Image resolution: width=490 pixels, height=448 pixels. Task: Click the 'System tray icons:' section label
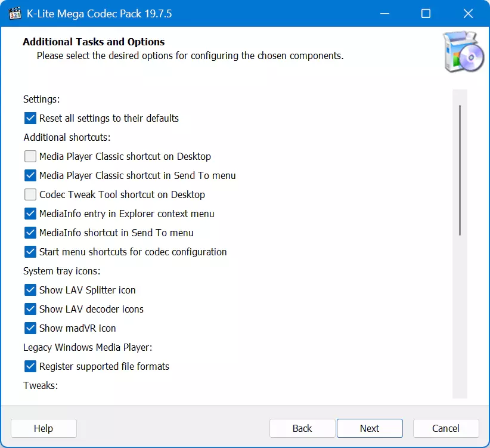point(62,271)
